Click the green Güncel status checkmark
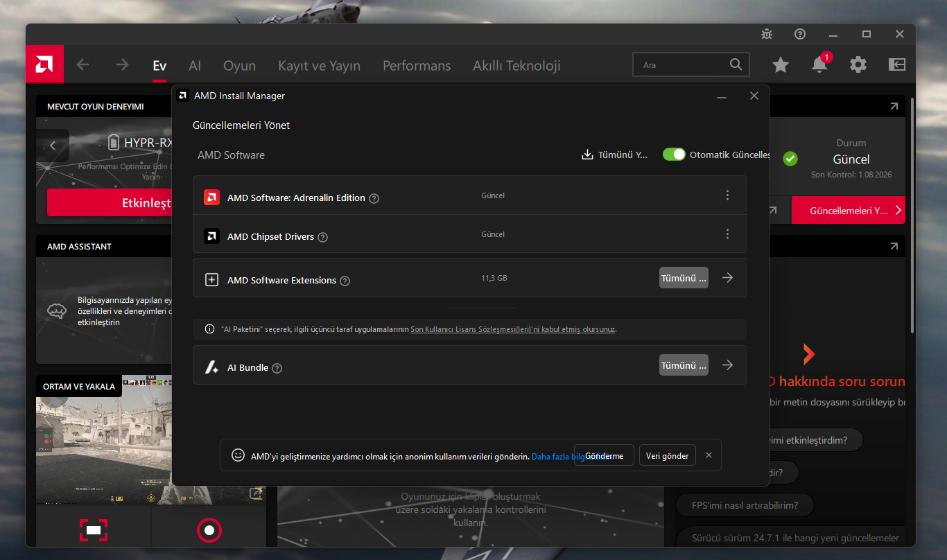The image size is (947, 560). 790,159
